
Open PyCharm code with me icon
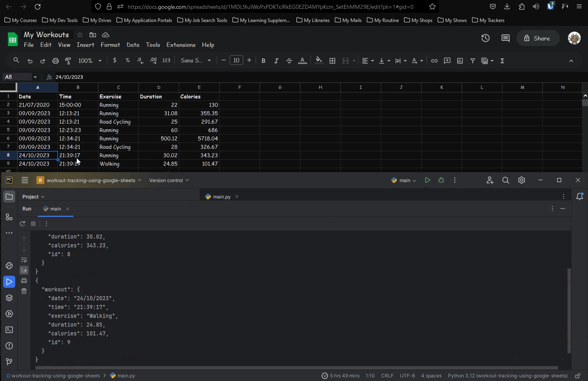click(x=490, y=180)
